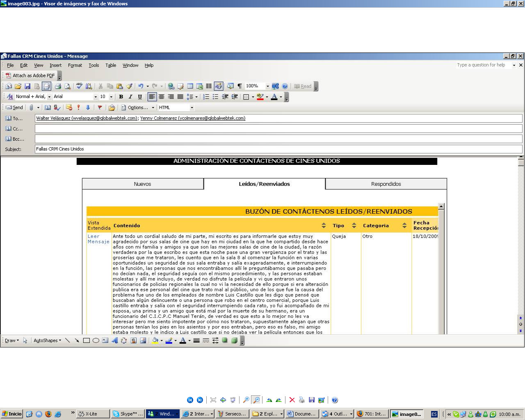Click the Send button in the message toolbar

pos(14,107)
